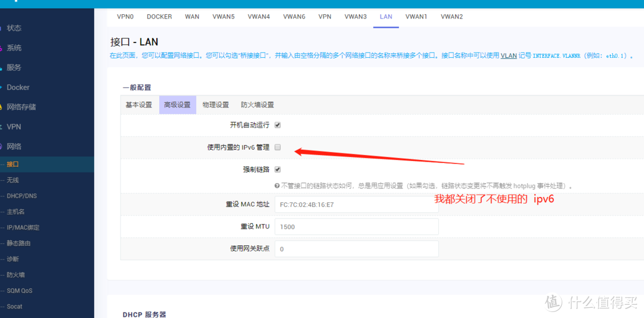Toggle 强制链路 checkbox
This screenshot has height=318, width=644.
[x=278, y=169]
